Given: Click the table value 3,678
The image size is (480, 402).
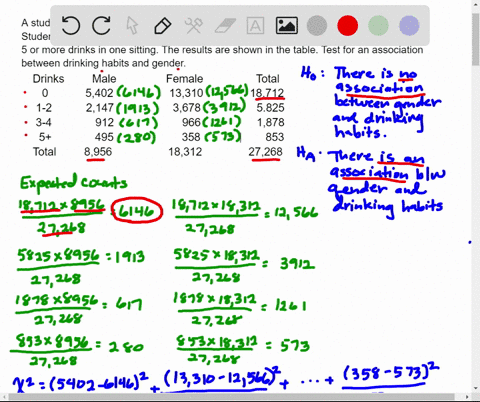Looking at the screenshot, I should [187, 108].
